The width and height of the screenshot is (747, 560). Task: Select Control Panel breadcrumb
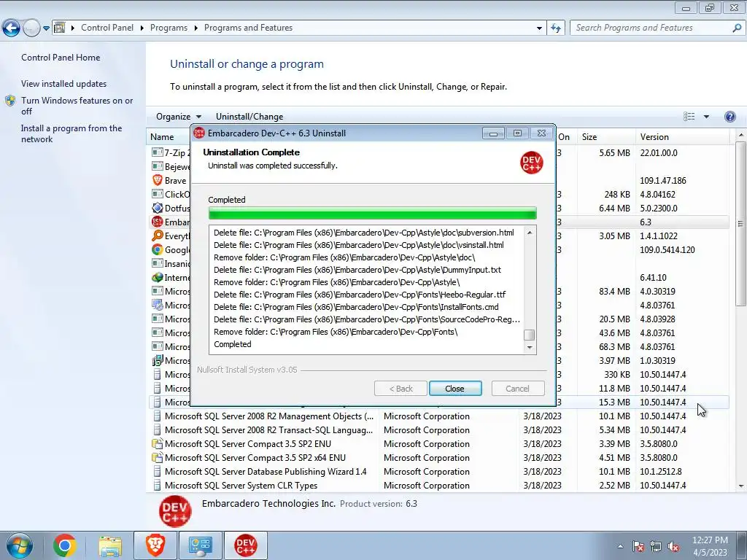(107, 28)
